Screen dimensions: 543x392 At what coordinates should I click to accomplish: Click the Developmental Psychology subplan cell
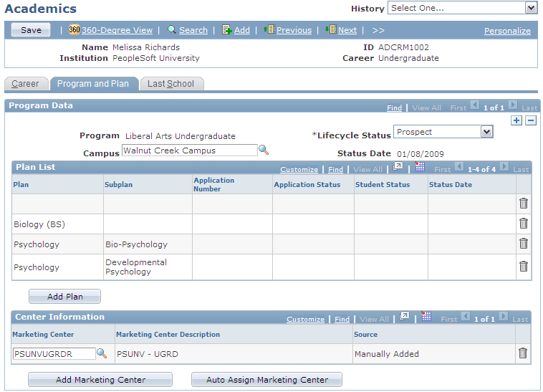(148, 267)
